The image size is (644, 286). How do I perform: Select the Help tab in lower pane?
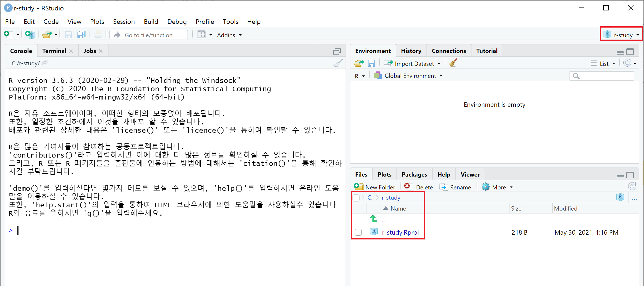point(444,174)
